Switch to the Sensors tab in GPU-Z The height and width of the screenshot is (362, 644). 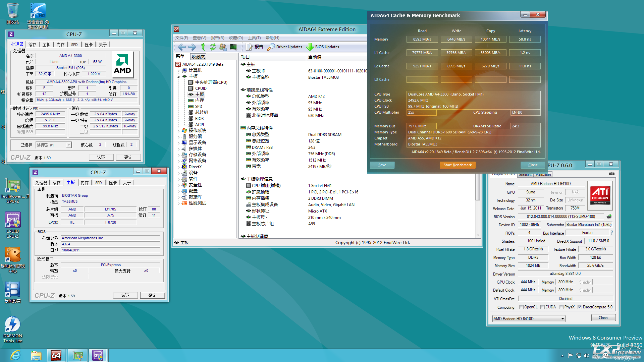point(525,175)
